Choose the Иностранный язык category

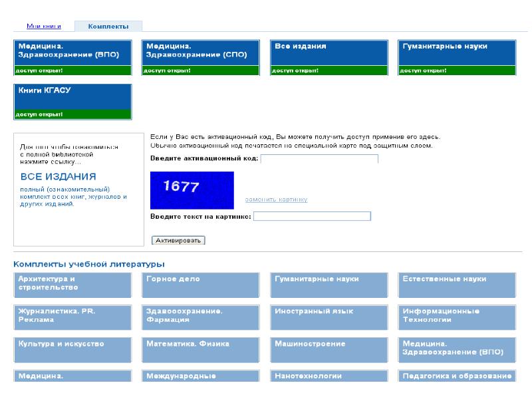click(x=329, y=317)
